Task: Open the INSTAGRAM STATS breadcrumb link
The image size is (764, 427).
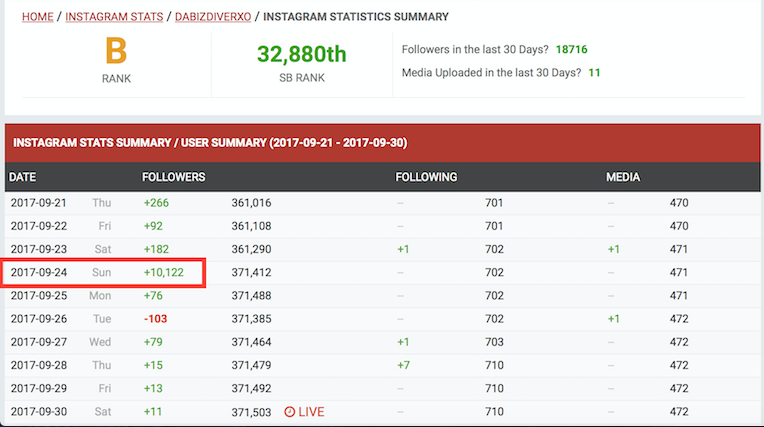Action: coord(114,17)
